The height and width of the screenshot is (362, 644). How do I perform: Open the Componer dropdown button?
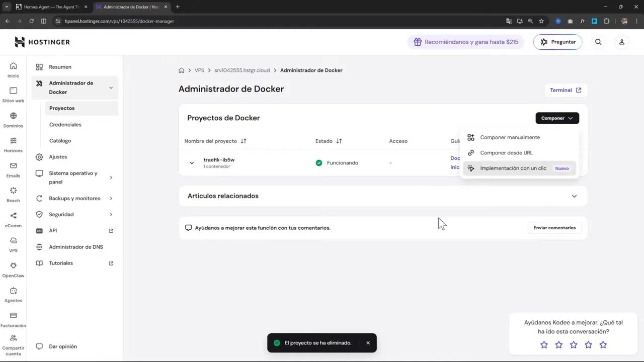(x=557, y=118)
